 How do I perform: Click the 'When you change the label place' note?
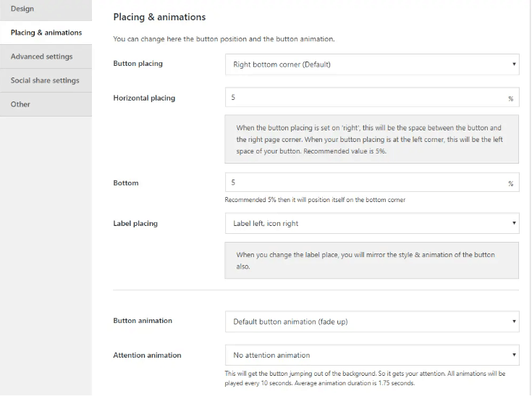371,261
